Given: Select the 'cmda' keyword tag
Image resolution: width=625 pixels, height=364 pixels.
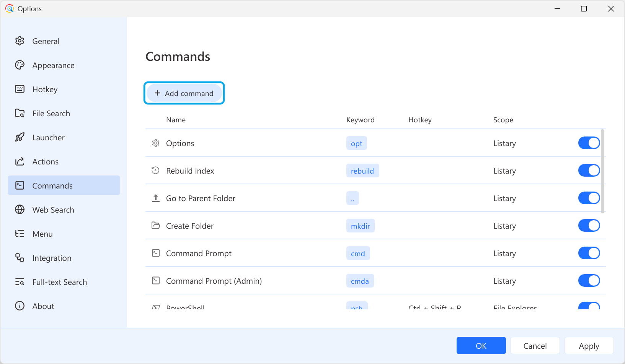Looking at the screenshot, I should (360, 281).
